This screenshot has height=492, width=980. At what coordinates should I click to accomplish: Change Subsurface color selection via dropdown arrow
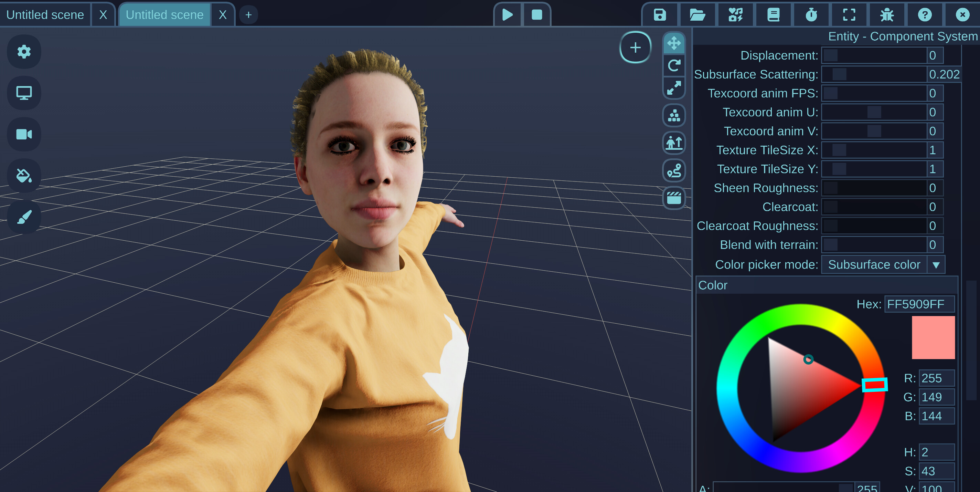tap(937, 264)
